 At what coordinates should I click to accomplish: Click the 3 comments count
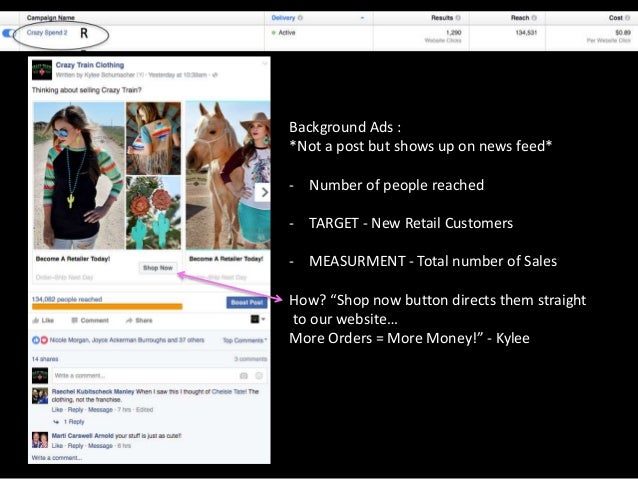[x=251, y=359]
